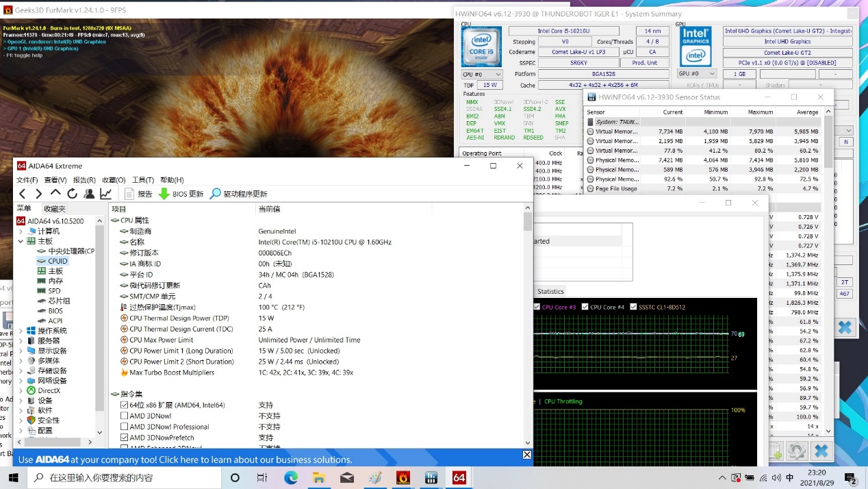868x489 pixels.
Task: Open the 文件(F) menu in AIDA64
Action: 27,180
